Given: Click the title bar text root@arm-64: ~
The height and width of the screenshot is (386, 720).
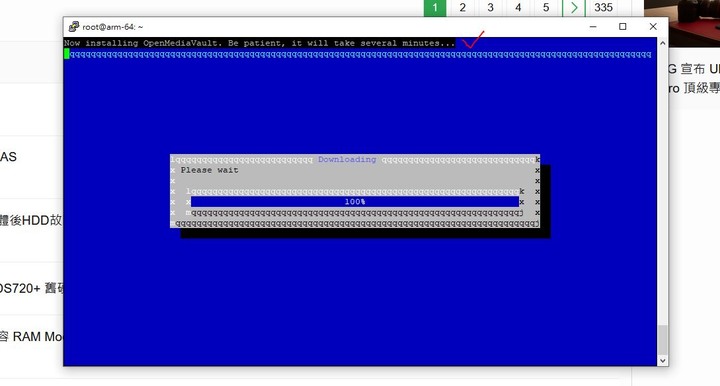Looking at the screenshot, I should 112,27.
